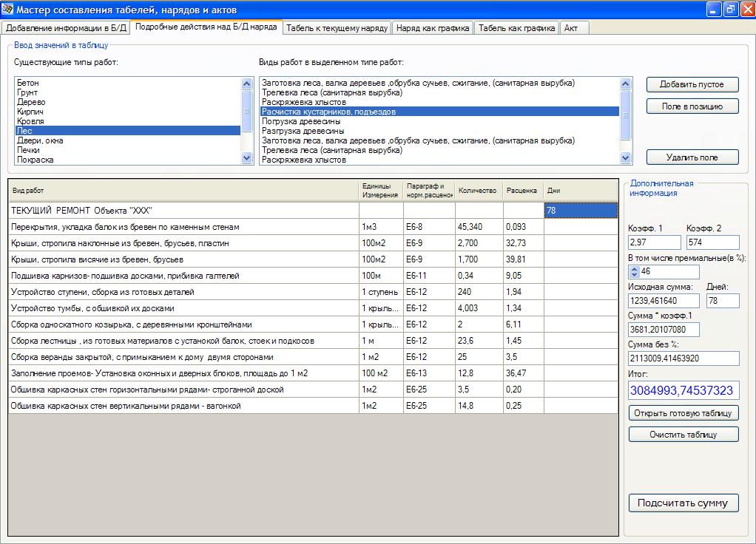Switch to 'Добавление информации в Б/Д' tab
This screenshot has width=756, height=544.
pos(67,28)
